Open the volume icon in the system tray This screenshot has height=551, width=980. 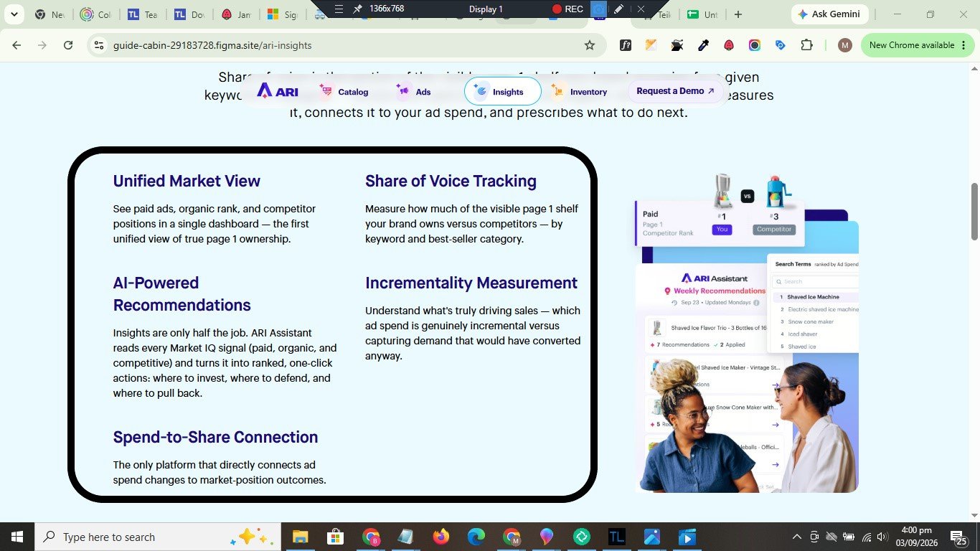pyautogui.click(x=883, y=537)
